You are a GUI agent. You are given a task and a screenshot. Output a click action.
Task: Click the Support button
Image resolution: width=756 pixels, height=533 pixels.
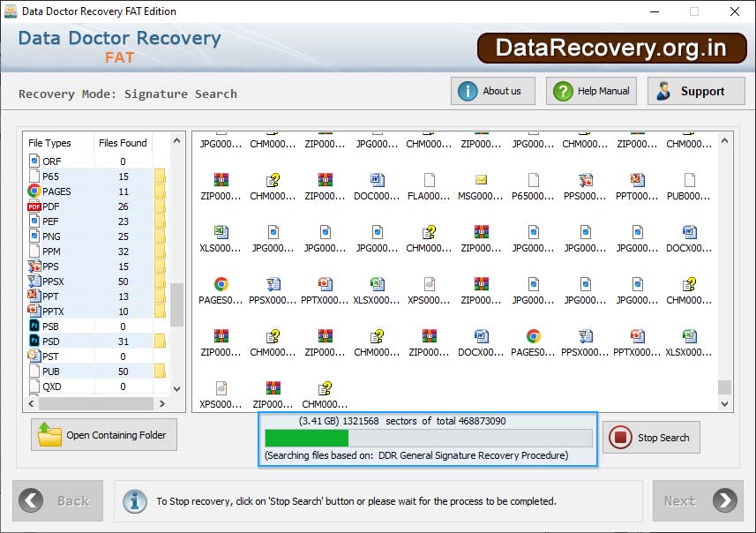coord(696,91)
